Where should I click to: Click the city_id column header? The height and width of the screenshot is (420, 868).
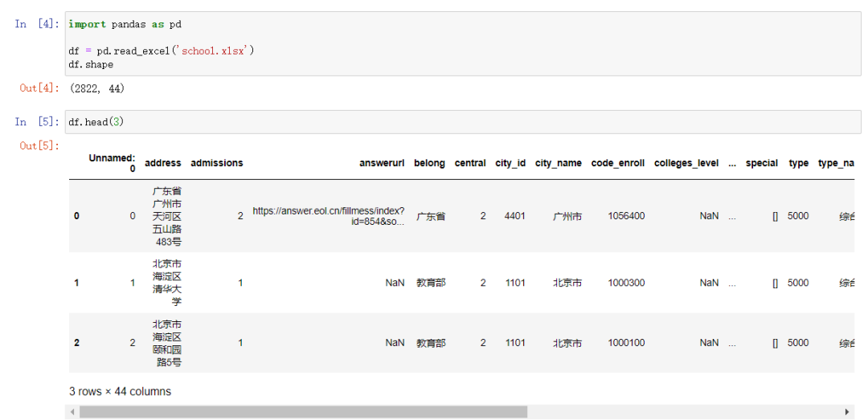point(510,163)
